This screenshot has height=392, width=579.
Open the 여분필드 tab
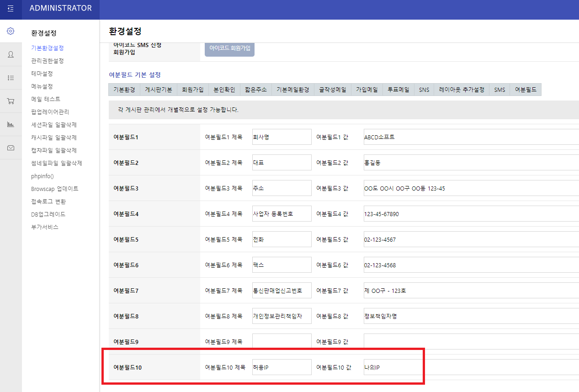pos(526,90)
